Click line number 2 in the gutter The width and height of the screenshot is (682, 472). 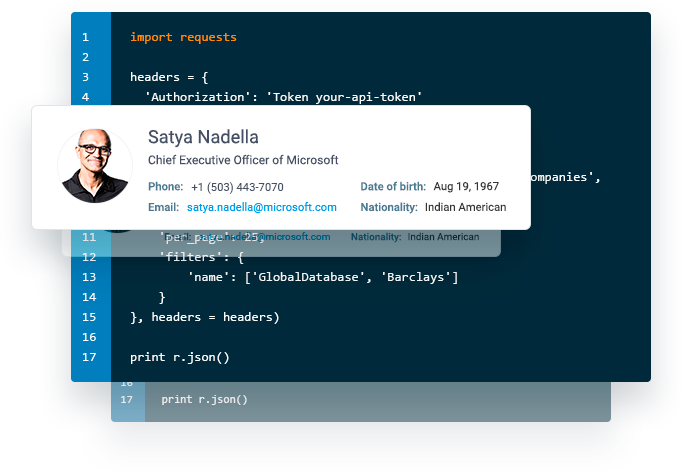86,57
